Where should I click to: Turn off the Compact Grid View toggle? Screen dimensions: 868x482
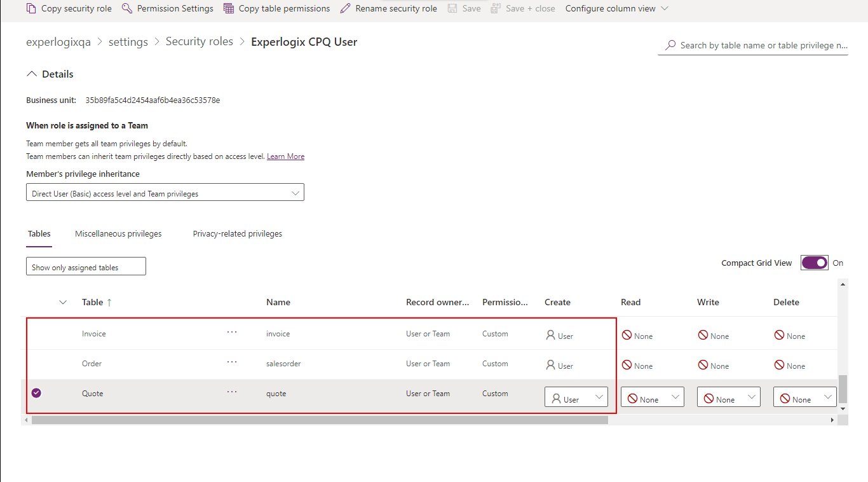click(x=815, y=263)
